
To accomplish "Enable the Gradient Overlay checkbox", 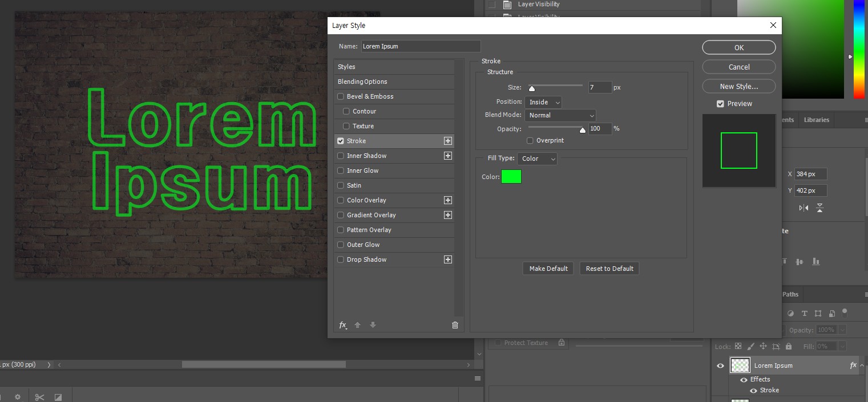I will point(341,215).
